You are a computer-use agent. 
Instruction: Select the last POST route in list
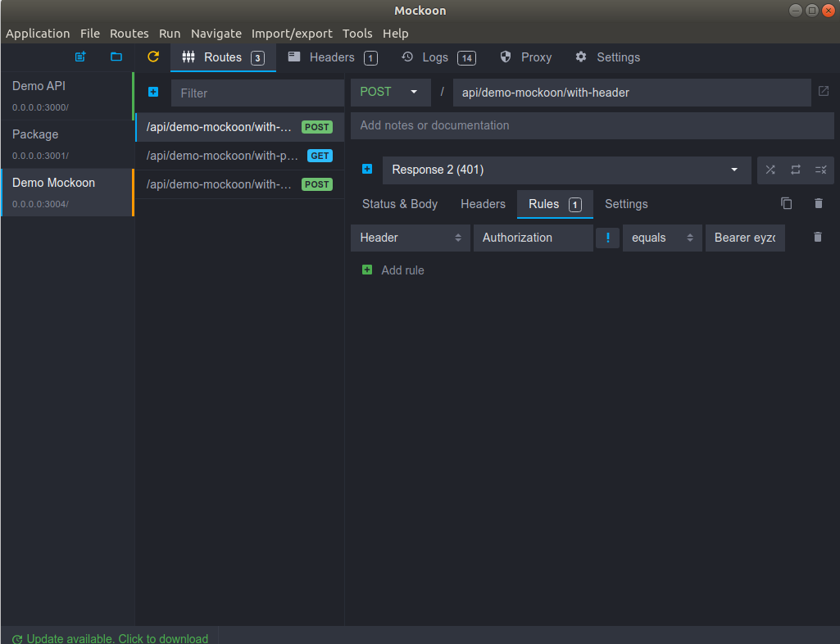(x=239, y=184)
